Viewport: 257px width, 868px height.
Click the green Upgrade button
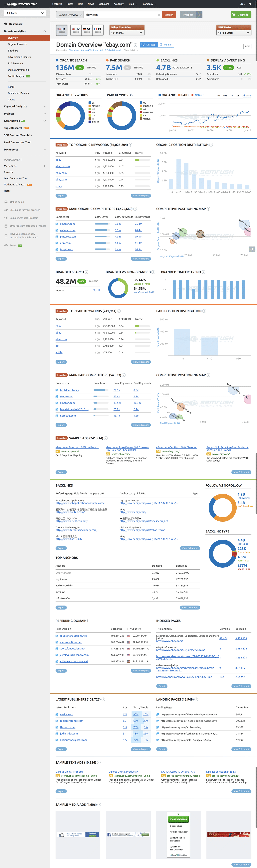[241, 15]
